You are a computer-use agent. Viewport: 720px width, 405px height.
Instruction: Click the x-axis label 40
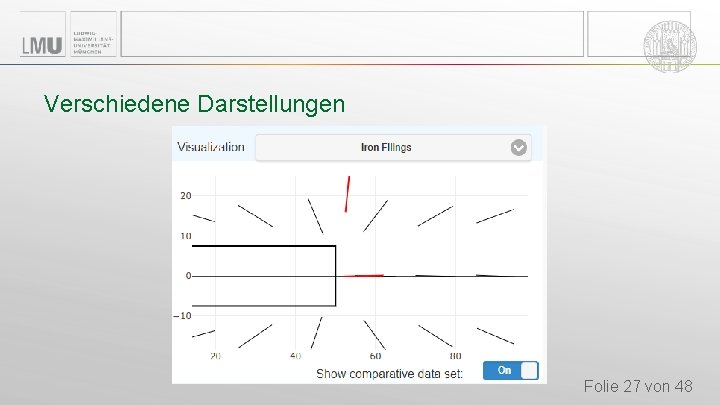(x=295, y=356)
